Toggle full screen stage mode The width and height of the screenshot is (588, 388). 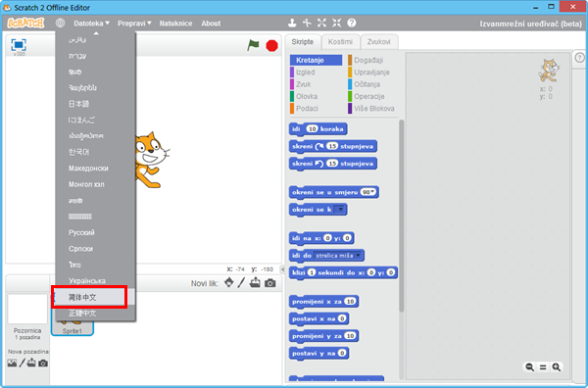(x=19, y=45)
